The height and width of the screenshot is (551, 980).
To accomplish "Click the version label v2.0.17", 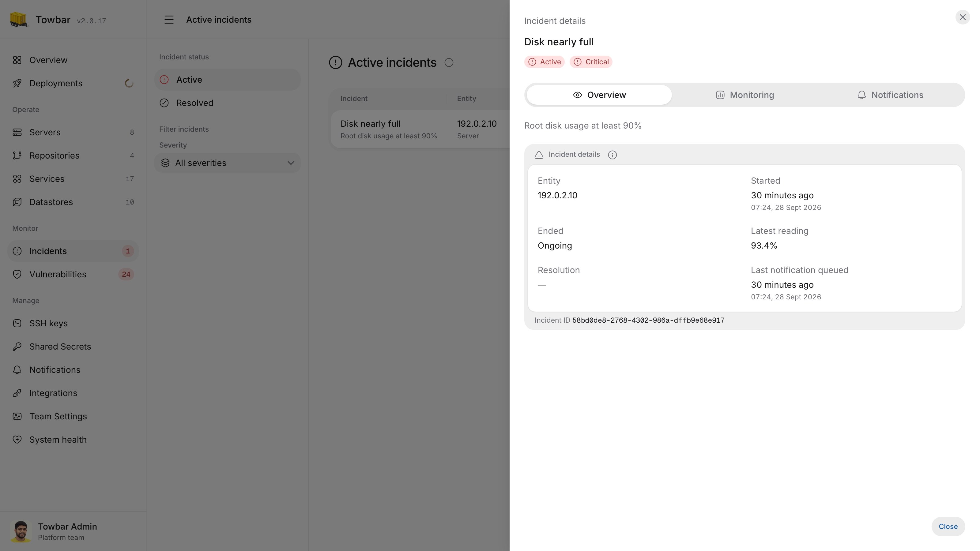I will (91, 21).
